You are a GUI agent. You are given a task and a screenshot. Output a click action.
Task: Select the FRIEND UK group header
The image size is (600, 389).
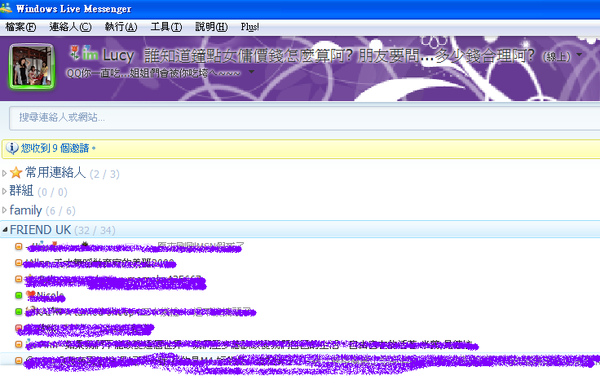pyautogui.click(x=300, y=229)
